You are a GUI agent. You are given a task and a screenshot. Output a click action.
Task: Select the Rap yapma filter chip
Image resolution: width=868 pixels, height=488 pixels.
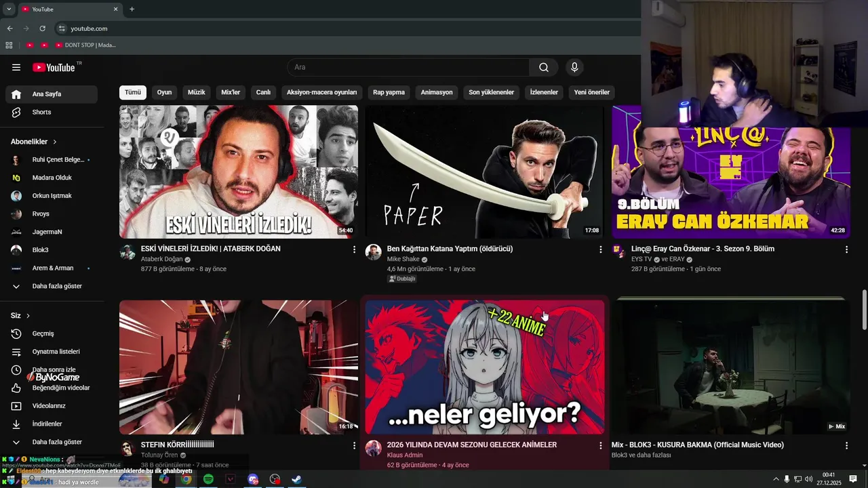pos(389,92)
